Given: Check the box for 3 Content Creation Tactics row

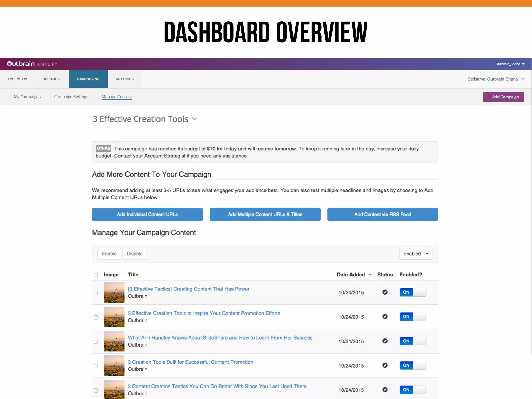Looking at the screenshot, I should 96,390.
